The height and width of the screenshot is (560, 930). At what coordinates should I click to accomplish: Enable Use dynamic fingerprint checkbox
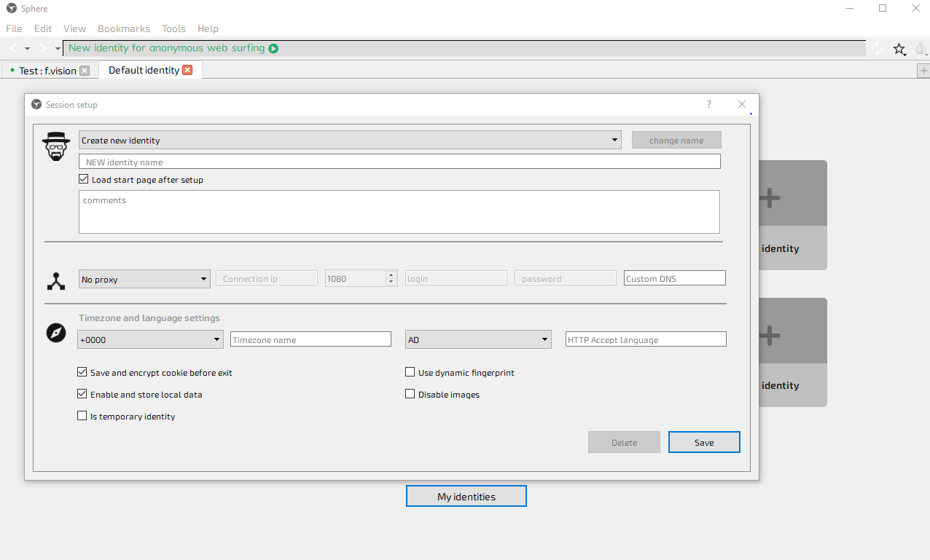tap(410, 372)
